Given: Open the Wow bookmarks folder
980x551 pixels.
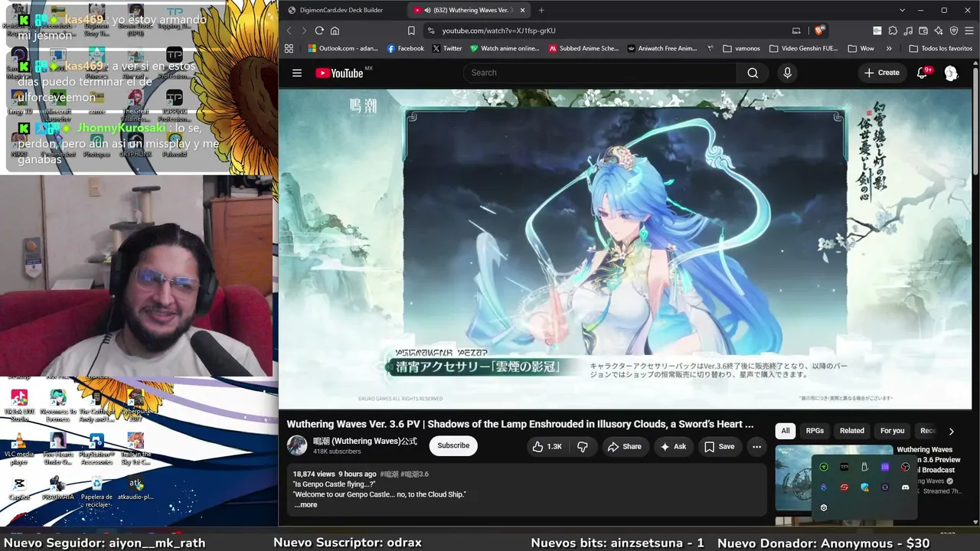Looking at the screenshot, I should [861, 48].
